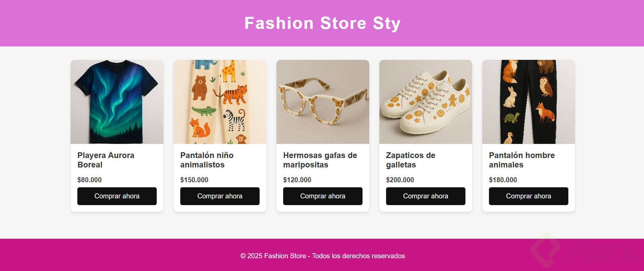Click the Pantalón hombre animales title
644x271 pixels.
522,160
